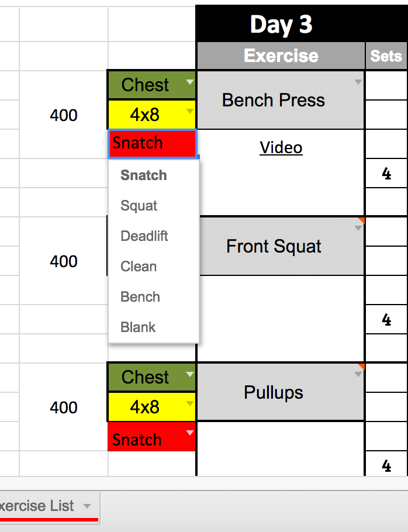Screen dimensions: 408x532
Task: Select the Blank option in dropdown
Action: 138,327
